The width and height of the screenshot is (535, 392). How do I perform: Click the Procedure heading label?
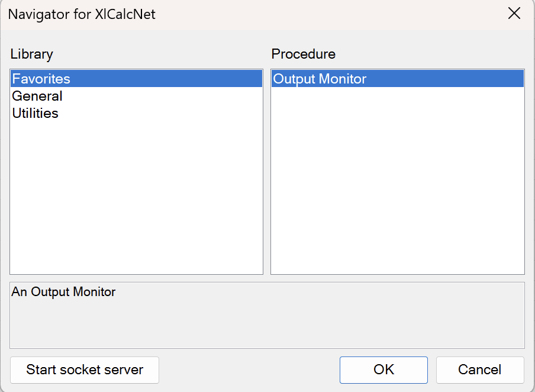point(304,54)
